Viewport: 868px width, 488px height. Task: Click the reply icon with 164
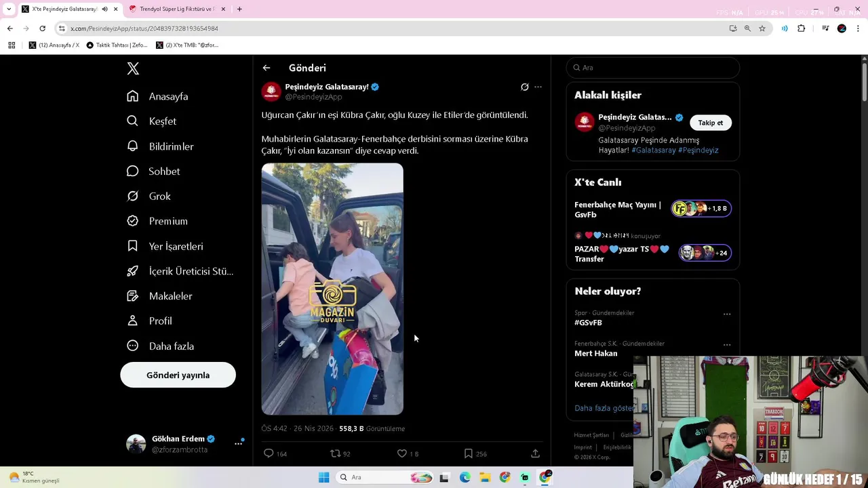pos(269,453)
